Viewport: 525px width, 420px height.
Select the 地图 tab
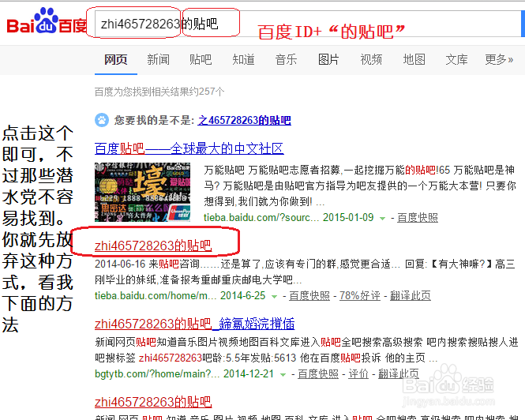tap(414, 60)
